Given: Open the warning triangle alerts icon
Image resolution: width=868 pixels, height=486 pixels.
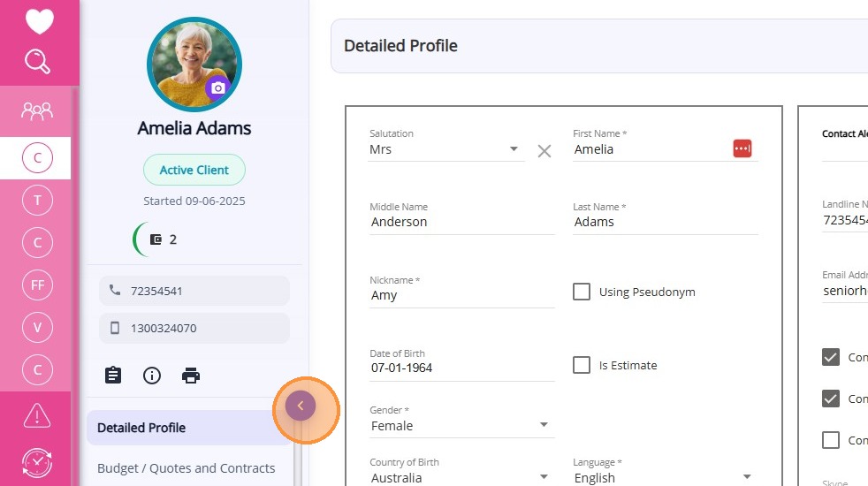Looking at the screenshot, I should pyautogui.click(x=37, y=414).
